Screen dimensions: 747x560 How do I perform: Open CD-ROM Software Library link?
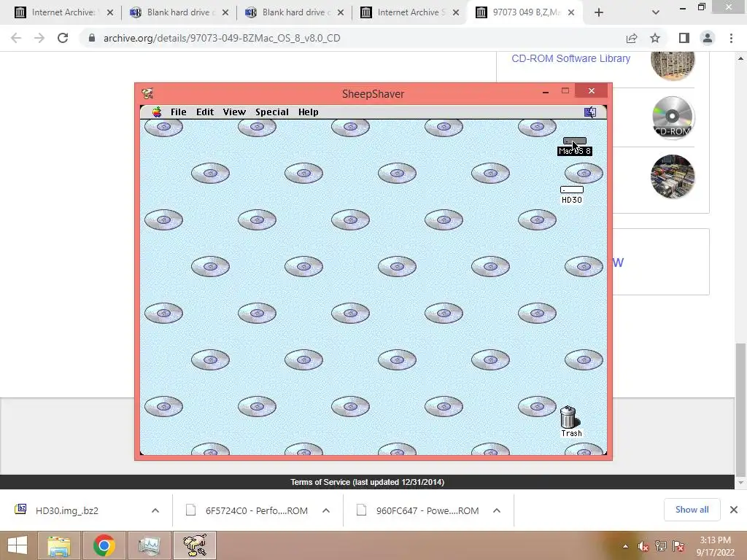(570, 58)
